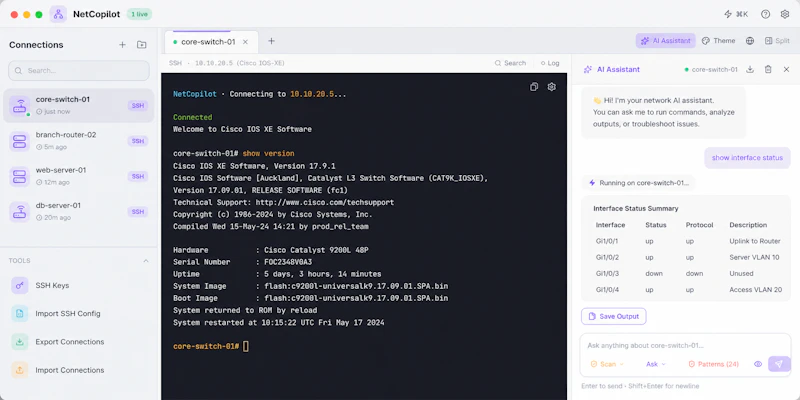
Task: Click the db-server-01 device icon
Action: click(x=19, y=212)
